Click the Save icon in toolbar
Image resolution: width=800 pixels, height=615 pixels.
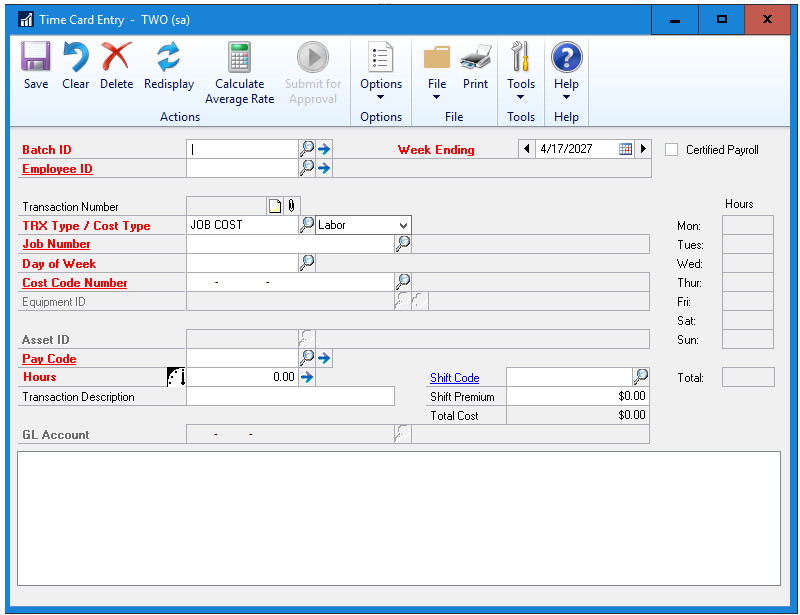click(x=36, y=58)
